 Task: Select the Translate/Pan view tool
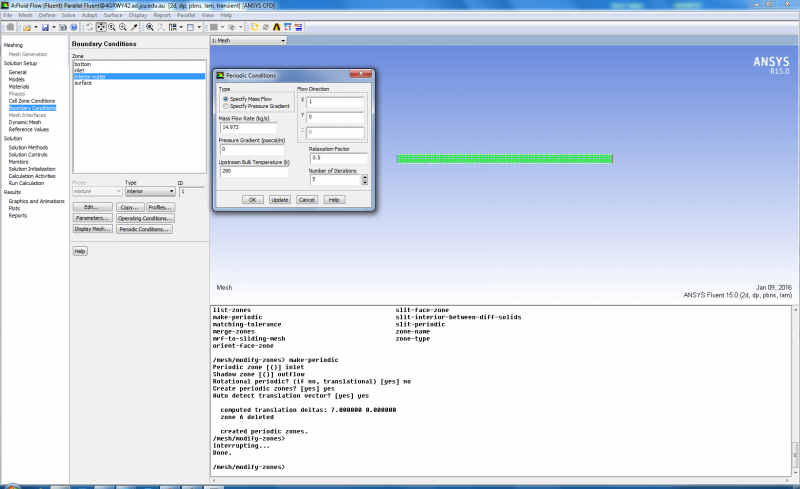click(101, 27)
